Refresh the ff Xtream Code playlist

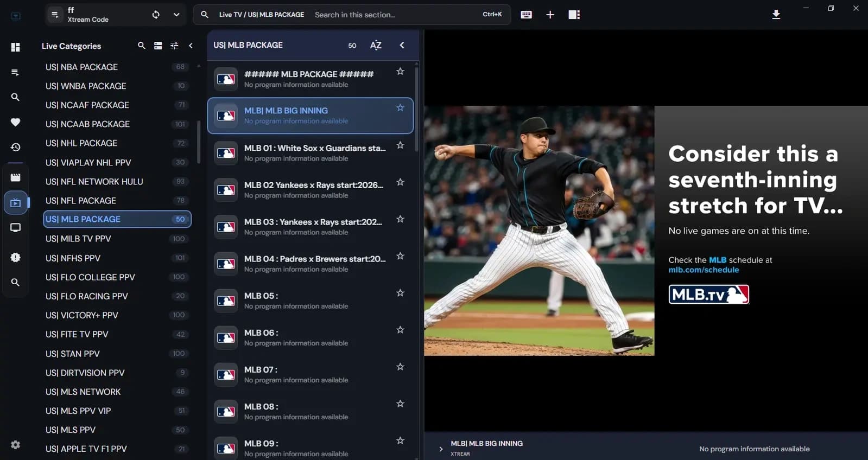(156, 15)
